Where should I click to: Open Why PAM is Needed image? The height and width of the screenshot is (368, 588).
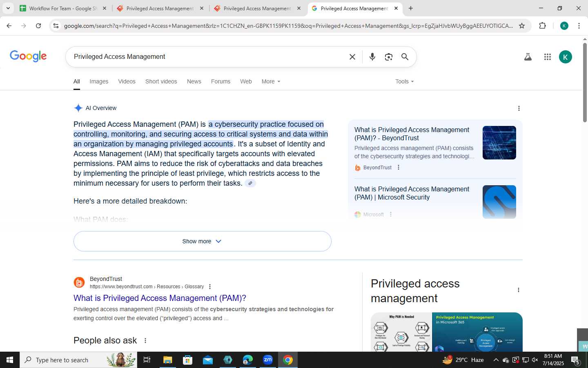tap(401, 332)
